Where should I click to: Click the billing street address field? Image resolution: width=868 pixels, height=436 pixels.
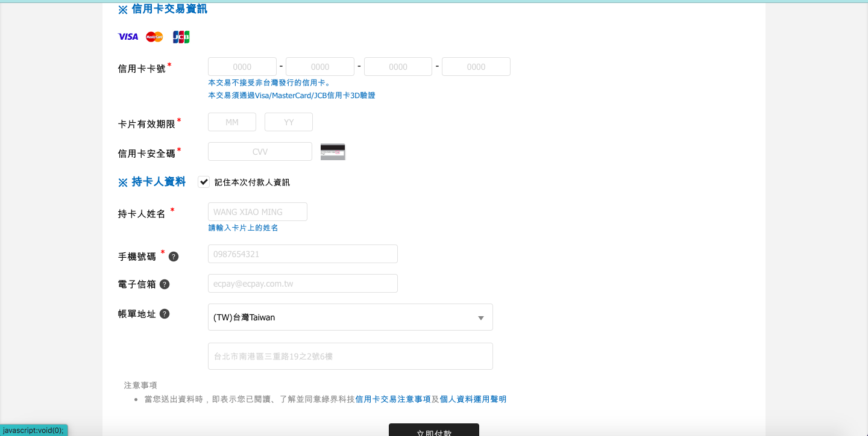pos(350,357)
